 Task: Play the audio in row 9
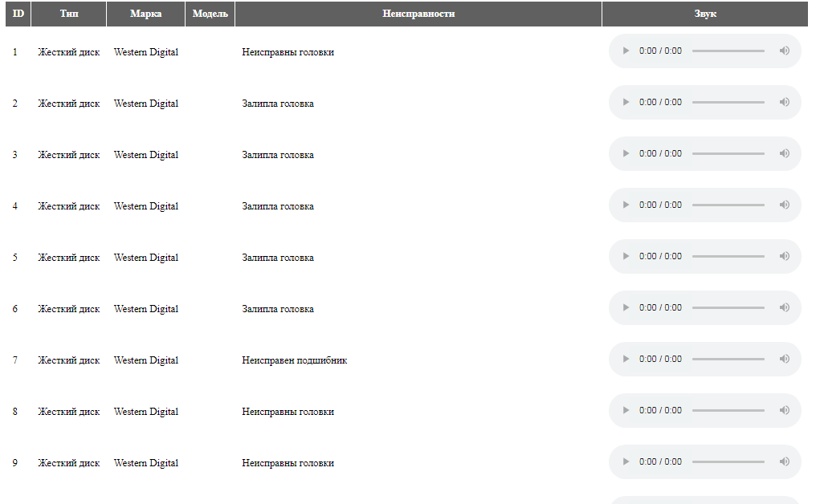(x=626, y=462)
